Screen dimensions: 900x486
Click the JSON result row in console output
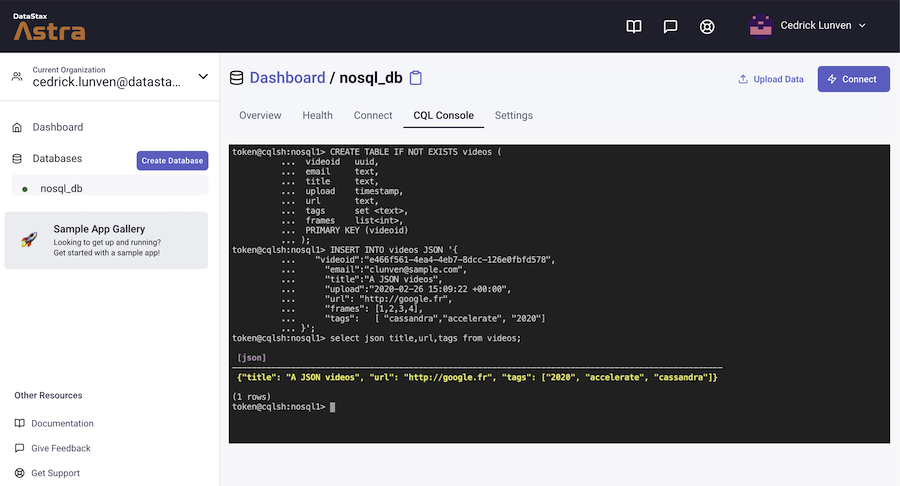point(477,377)
